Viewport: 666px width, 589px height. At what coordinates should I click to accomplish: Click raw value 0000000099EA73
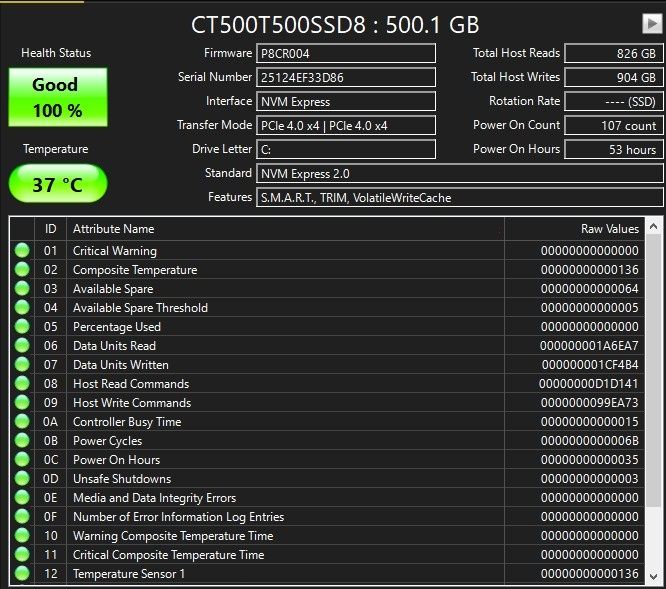[x=590, y=403]
